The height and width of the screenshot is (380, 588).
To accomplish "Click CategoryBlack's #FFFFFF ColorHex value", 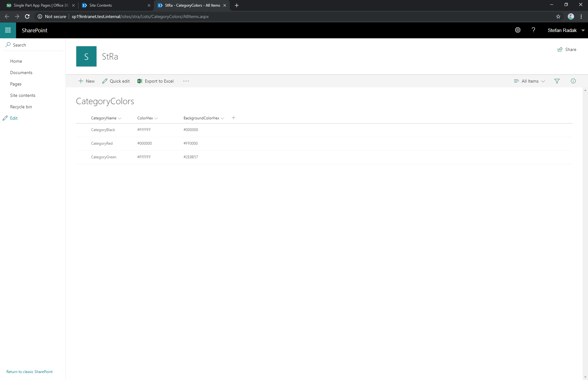I will (x=144, y=130).
